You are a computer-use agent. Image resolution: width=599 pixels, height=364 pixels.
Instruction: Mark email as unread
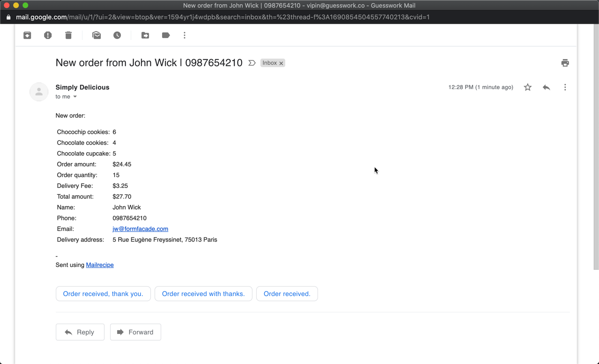coord(96,36)
